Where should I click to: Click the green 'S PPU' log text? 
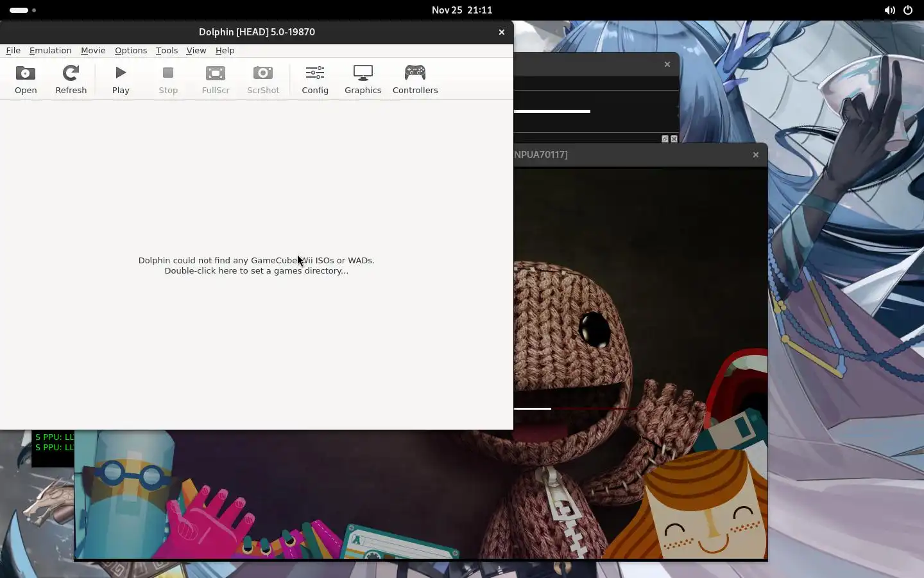click(55, 442)
